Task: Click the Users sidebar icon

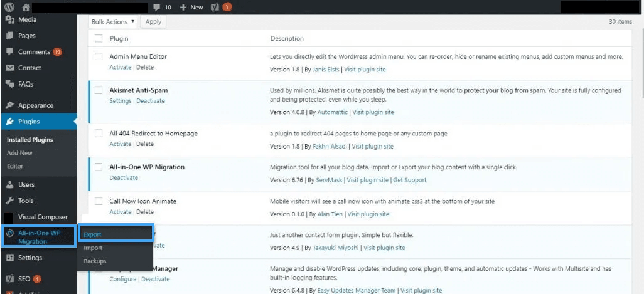Action: click(x=10, y=184)
